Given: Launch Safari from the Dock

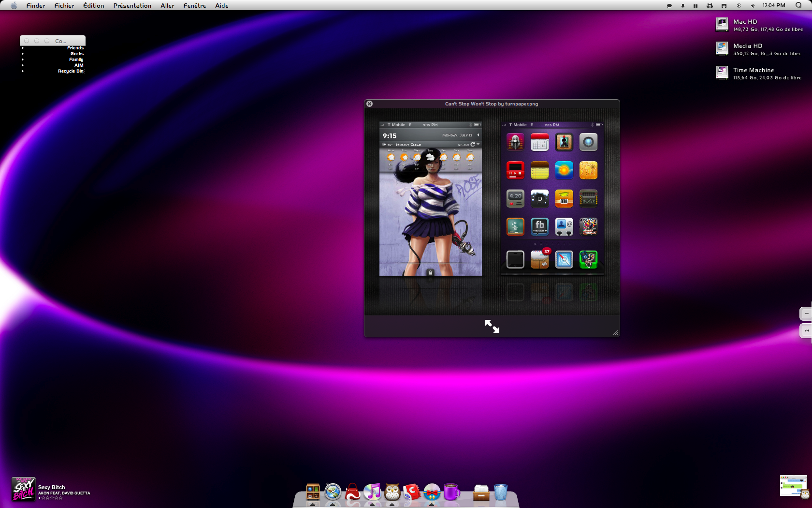Looking at the screenshot, I should [333, 492].
